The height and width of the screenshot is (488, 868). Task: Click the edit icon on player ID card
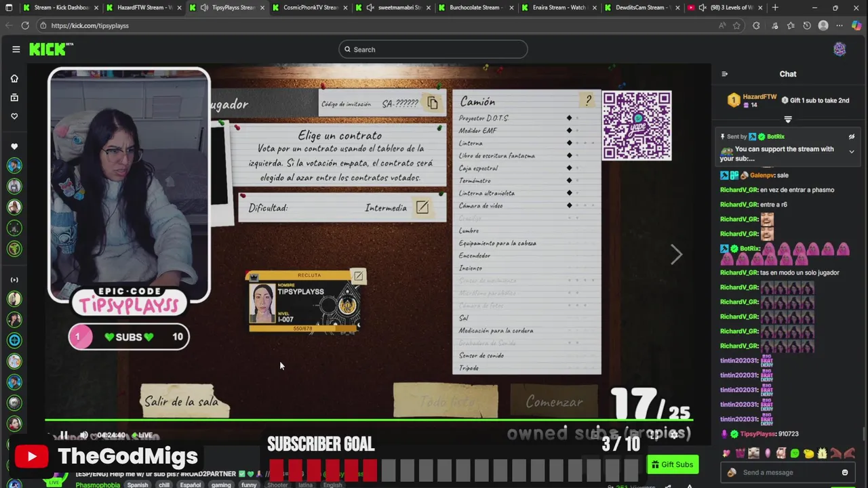point(358,275)
